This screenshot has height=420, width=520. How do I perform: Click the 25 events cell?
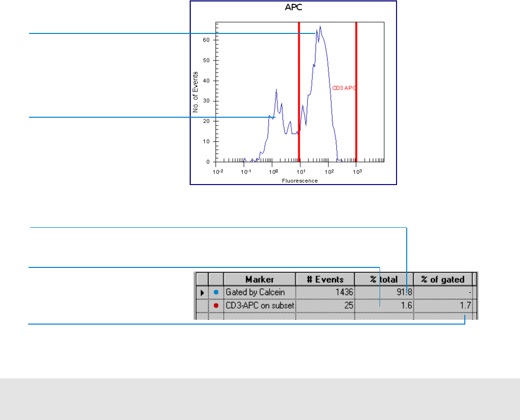325,305
